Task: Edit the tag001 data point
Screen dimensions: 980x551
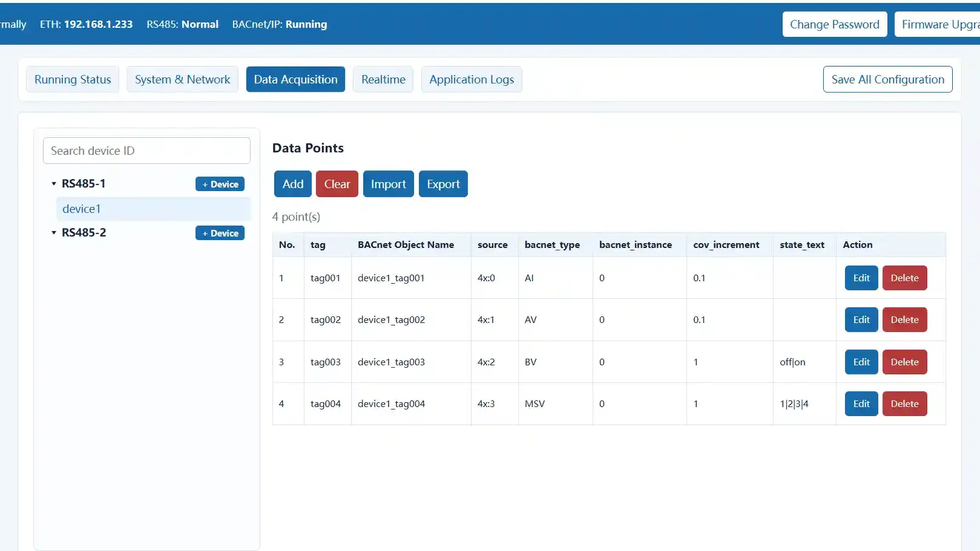Action: tap(861, 278)
